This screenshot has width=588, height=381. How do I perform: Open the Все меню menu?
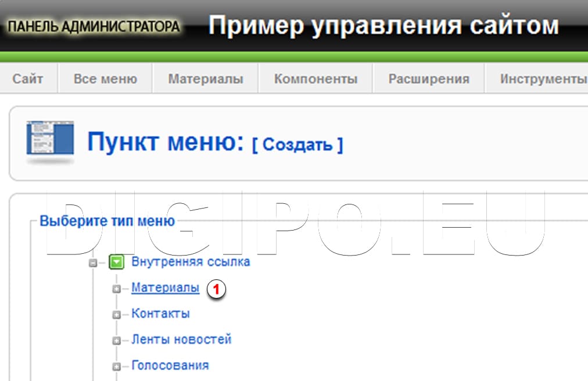pos(103,78)
